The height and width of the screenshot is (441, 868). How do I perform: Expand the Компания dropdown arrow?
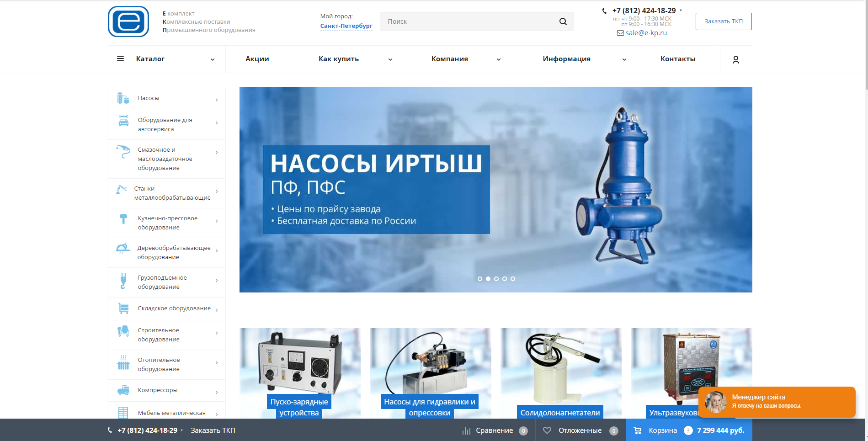pos(499,59)
